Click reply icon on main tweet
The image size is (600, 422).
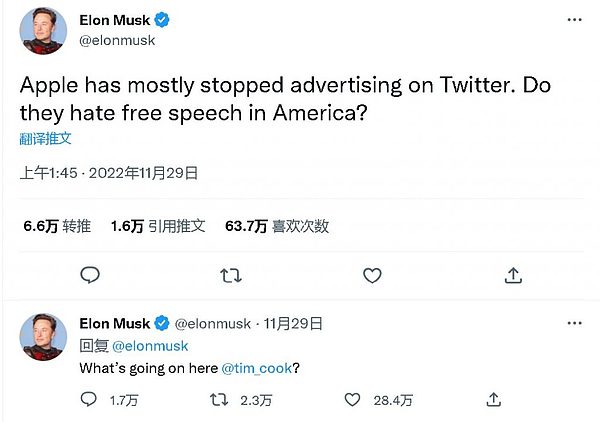[x=89, y=275]
